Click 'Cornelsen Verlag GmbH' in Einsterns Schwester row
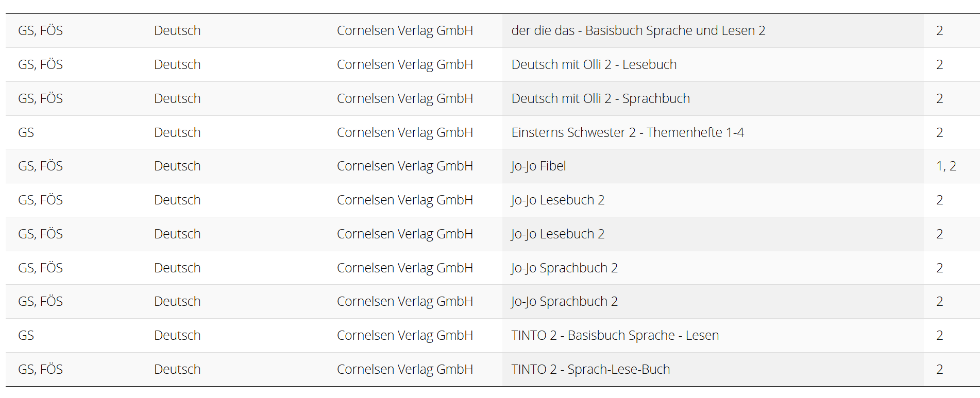The height and width of the screenshot is (398, 980). pyautogui.click(x=404, y=133)
